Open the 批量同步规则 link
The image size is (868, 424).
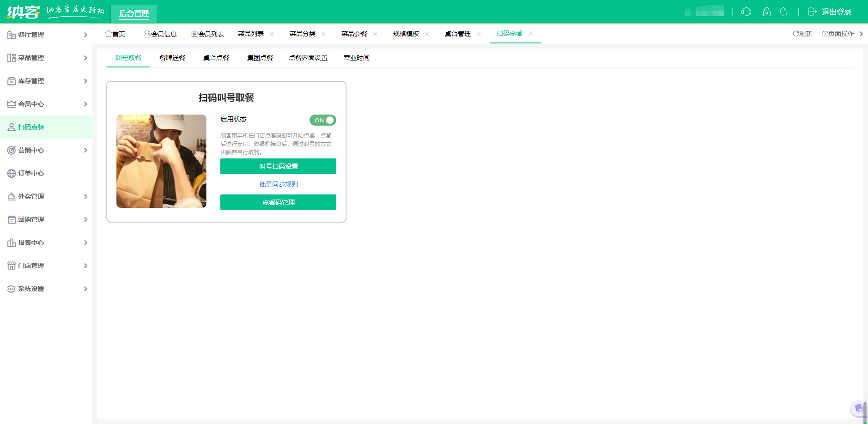click(278, 184)
